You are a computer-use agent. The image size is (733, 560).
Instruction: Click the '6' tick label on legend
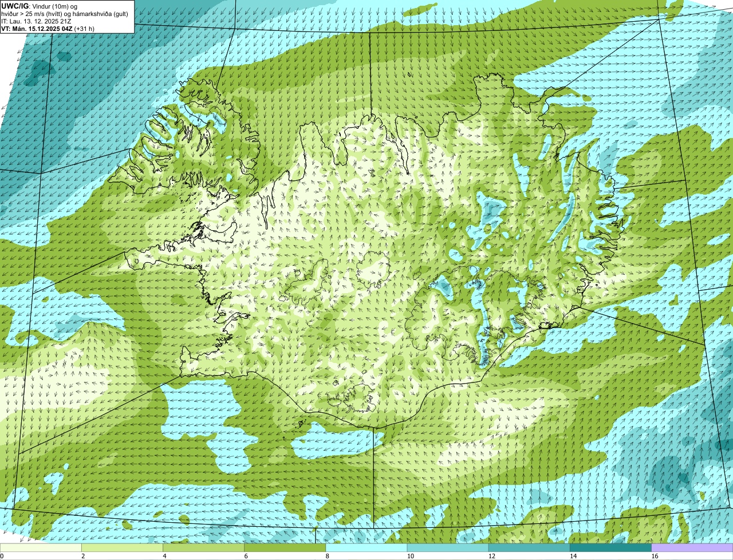click(x=246, y=556)
